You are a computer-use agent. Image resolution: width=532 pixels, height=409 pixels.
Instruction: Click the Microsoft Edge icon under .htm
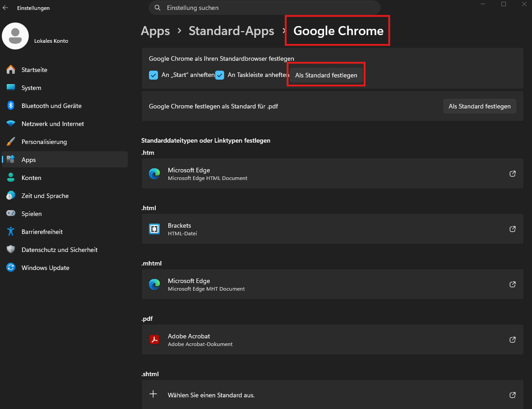[x=154, y=174]
